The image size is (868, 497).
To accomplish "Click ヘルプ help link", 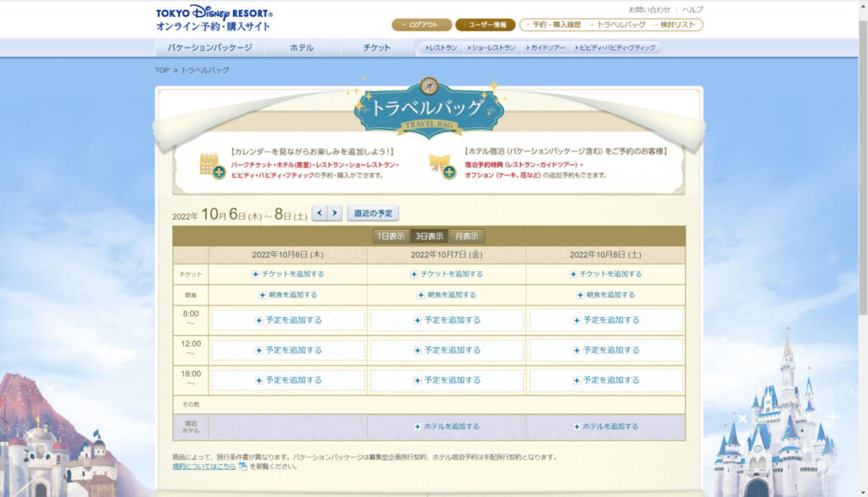I will pos(693,9).
